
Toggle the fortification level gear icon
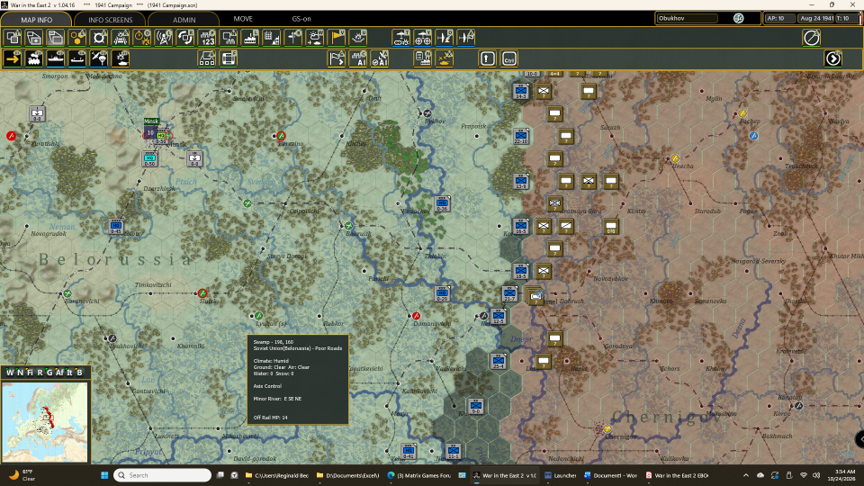click(99, 37)
